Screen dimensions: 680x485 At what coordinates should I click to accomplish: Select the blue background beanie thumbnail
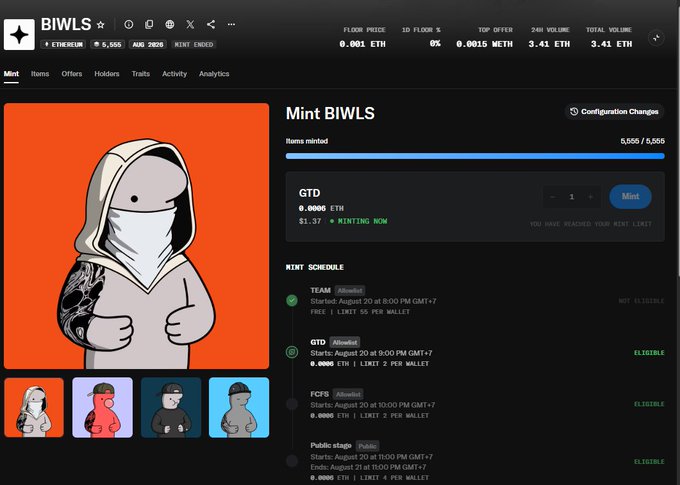(239, 407)
